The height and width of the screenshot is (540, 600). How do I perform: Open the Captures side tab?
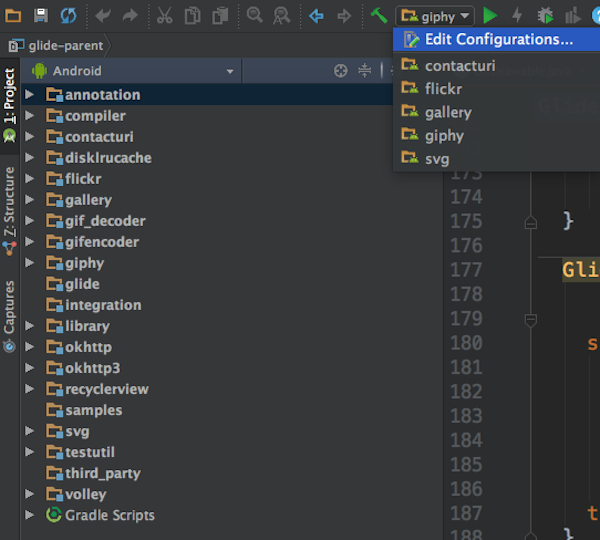[10, 310]
